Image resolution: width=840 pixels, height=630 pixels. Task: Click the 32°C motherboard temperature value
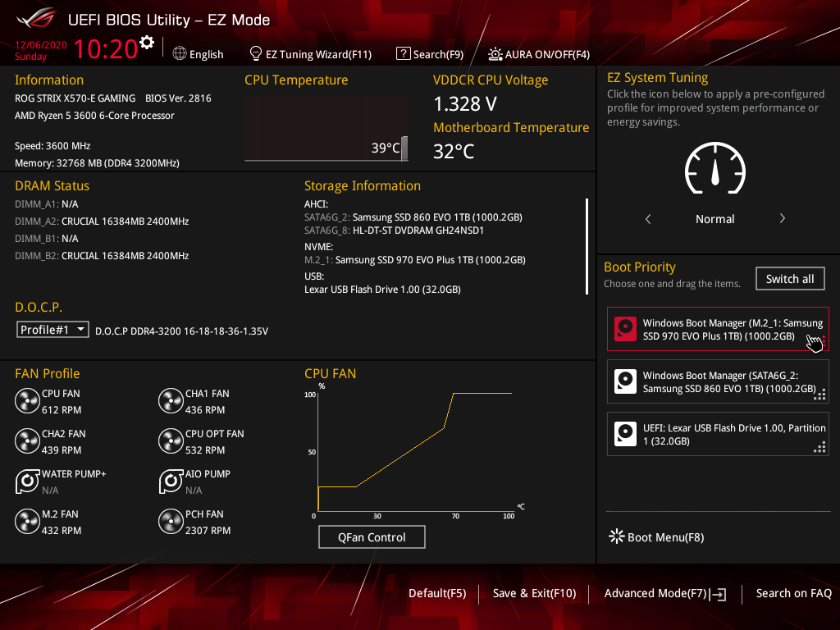pyautogui.click(x=454, y=151)
